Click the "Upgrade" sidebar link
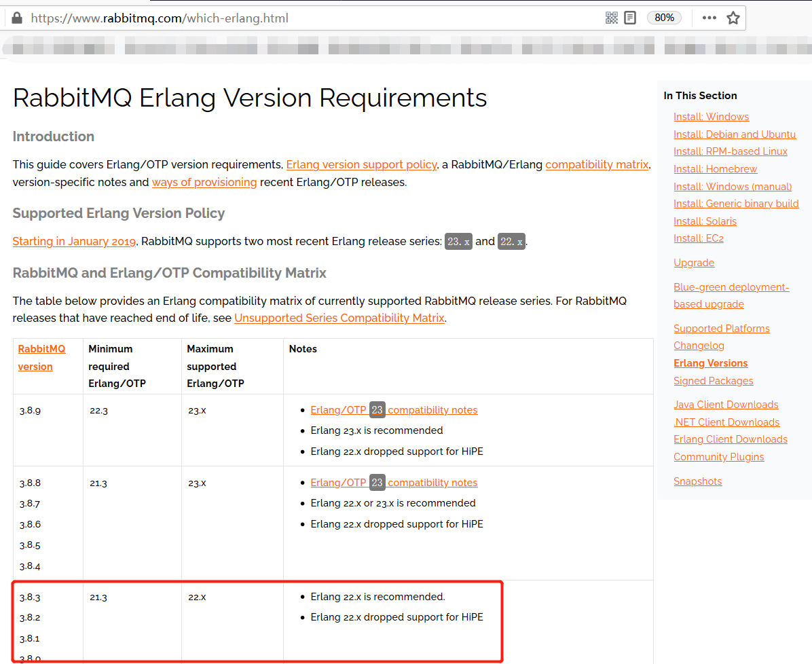 pyautogui.click(x=694, y=262)
